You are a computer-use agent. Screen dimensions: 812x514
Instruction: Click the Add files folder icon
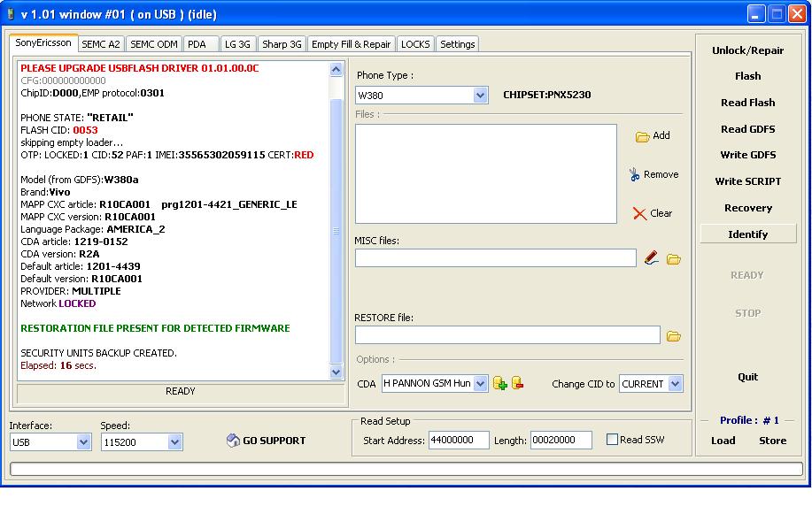tap(642, 136)
